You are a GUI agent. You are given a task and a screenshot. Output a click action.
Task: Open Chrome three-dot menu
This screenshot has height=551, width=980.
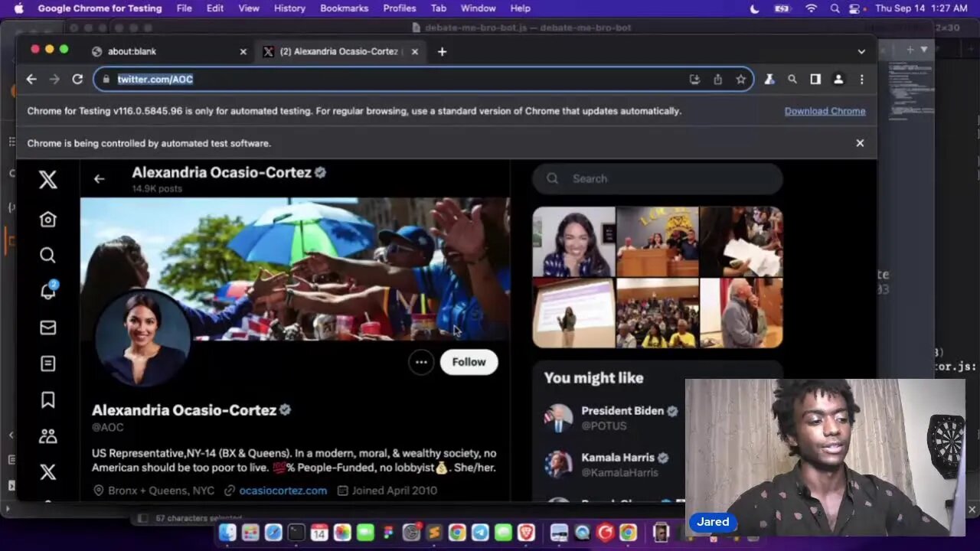click(x=861, y=79)
